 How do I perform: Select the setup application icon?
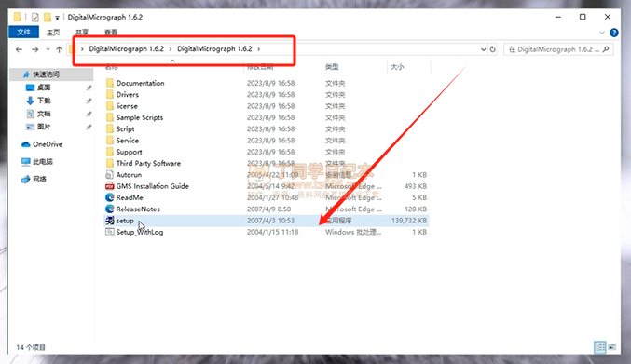coord(109,221)
